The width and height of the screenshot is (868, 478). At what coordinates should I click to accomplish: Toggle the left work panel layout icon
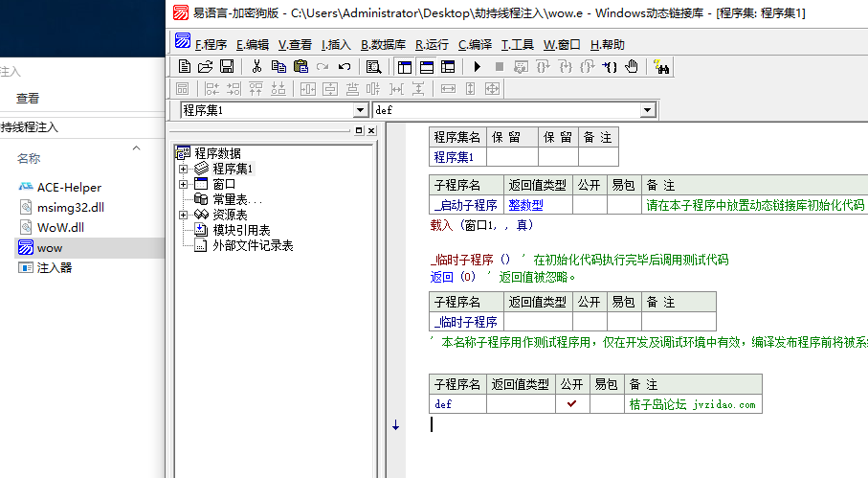coord(405,67)
